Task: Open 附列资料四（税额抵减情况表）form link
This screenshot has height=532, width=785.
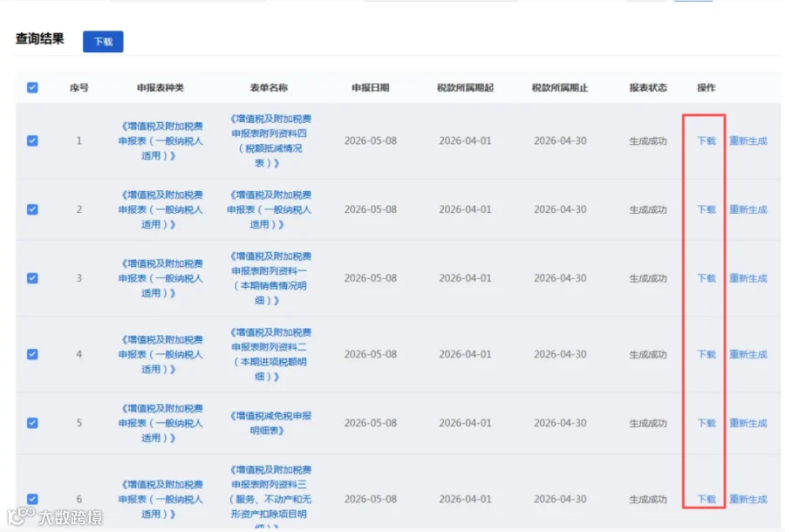Action: (x=270, y=140)
